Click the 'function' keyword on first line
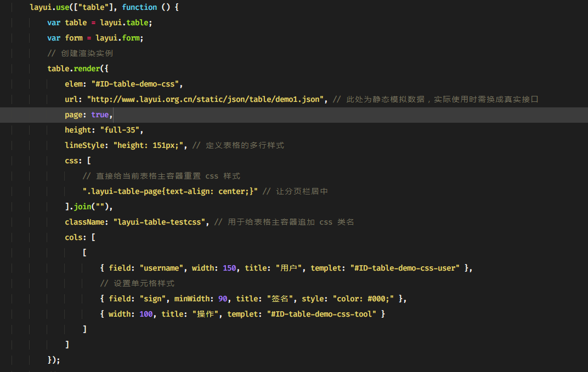 click(x=139, y=7)
